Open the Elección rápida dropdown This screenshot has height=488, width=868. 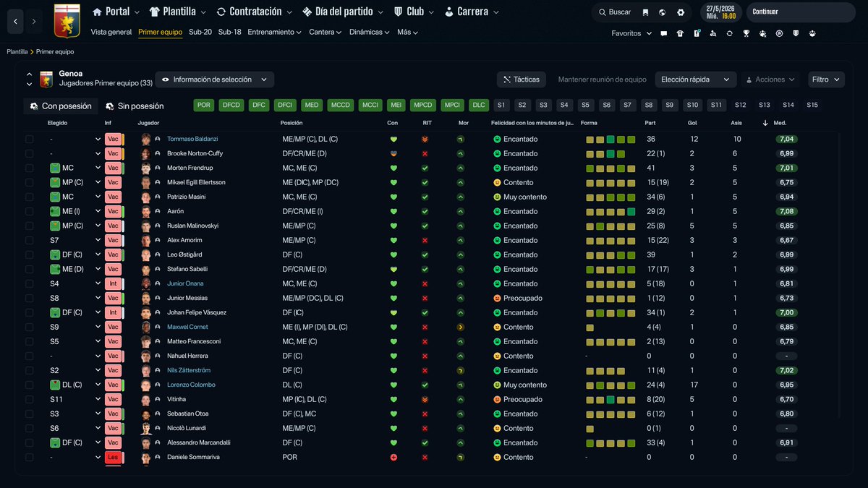pyautogui.click(x=696, y=80)
